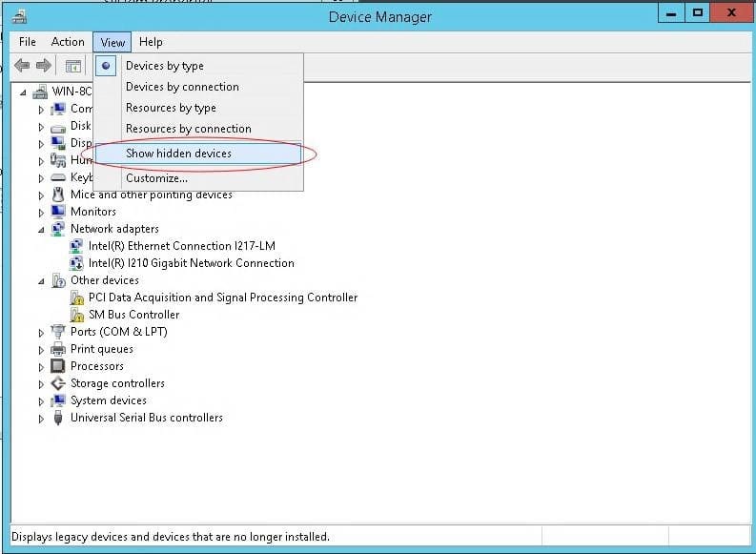Collapse the Network adapters tree node
This screenshot has width=756, height=554.
tap(41, 230)
